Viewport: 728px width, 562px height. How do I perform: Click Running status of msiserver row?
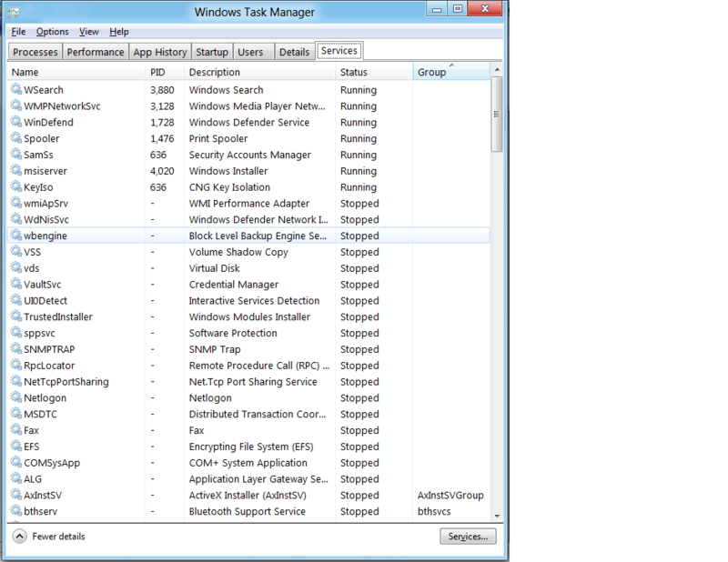pyautogui.click(x=359, y=171)
